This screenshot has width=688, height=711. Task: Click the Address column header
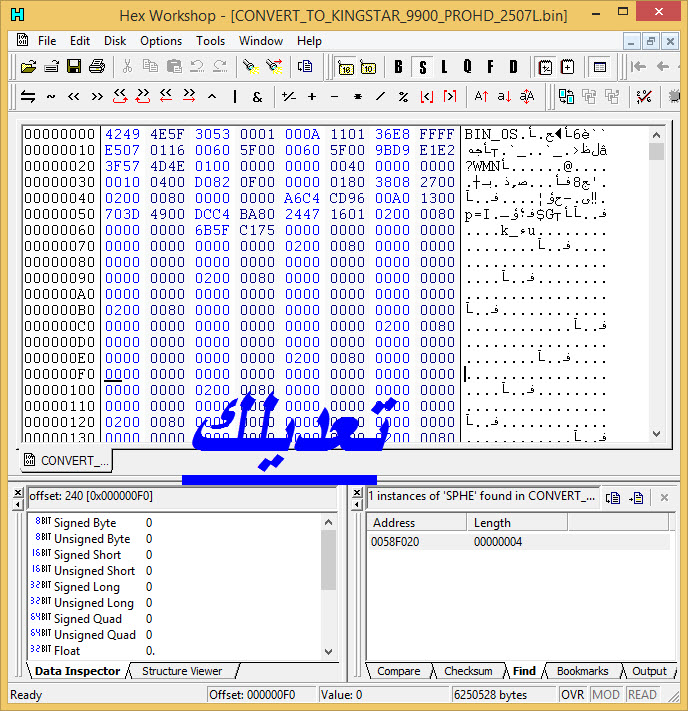[x=416, y=523]
